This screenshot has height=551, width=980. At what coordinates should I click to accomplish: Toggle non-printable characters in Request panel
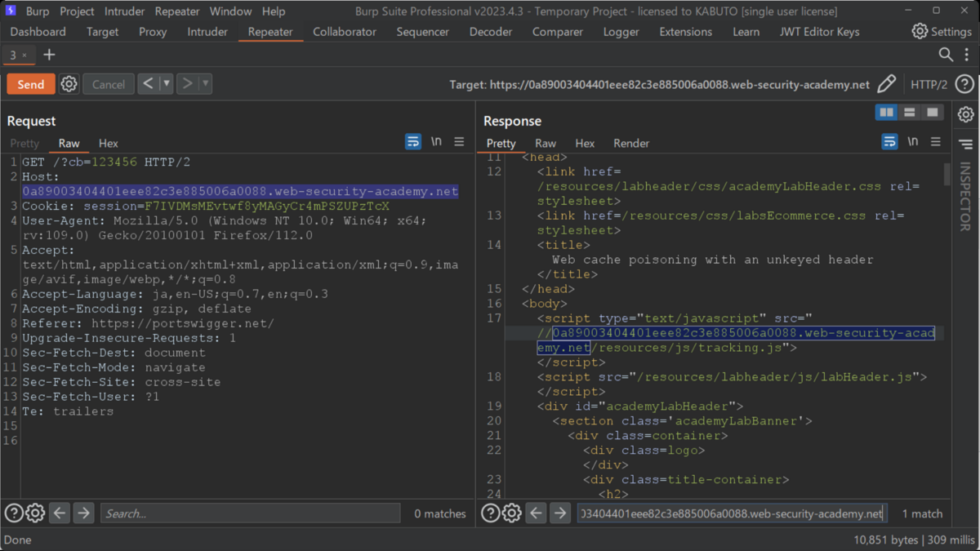coord(436,142)
